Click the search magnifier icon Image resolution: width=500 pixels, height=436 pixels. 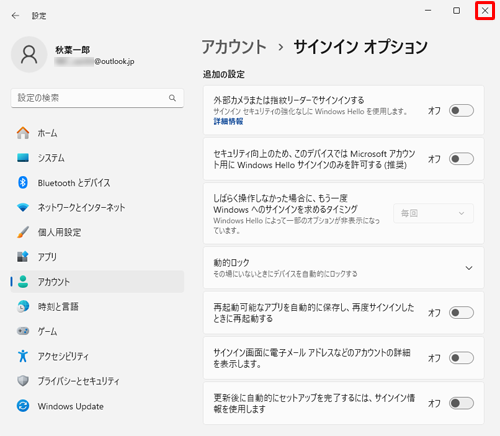click(x=172, y=98)
